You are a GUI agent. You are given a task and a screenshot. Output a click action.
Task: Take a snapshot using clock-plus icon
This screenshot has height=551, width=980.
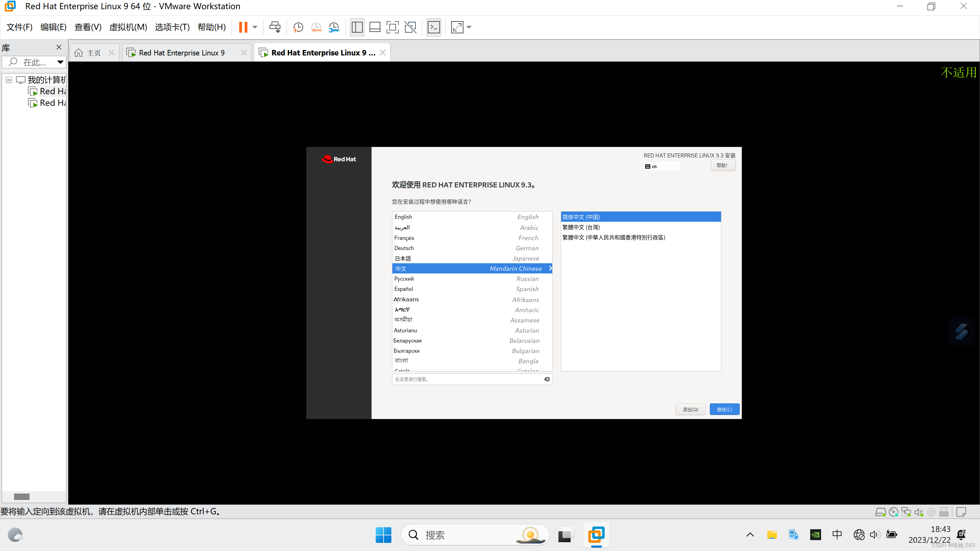click(298, 27)
